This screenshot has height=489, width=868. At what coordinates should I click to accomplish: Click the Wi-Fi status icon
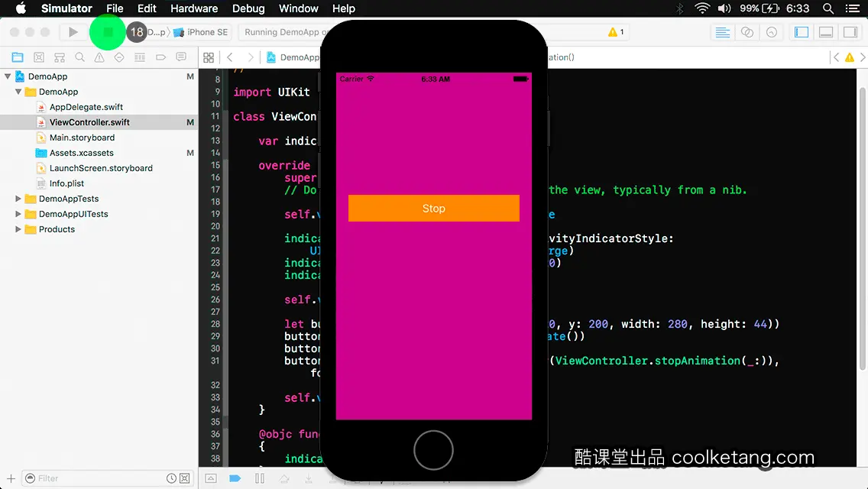(x=702, y=8)
